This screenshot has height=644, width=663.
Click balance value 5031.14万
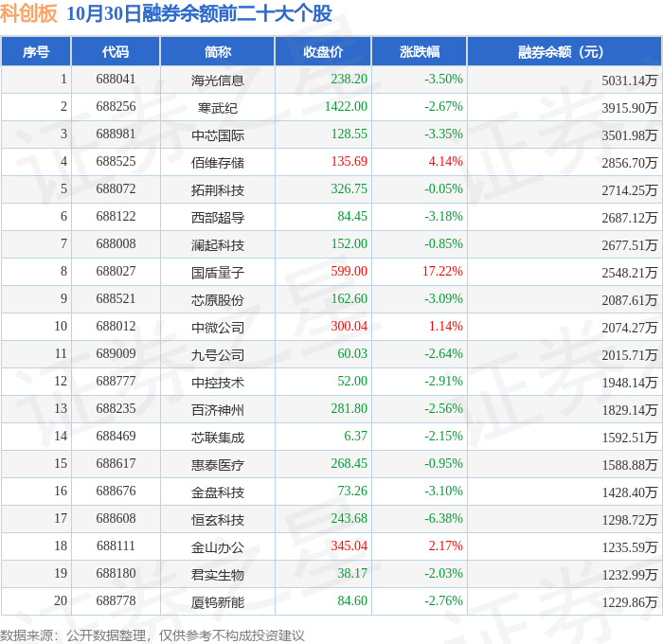[x=630, y=80]
